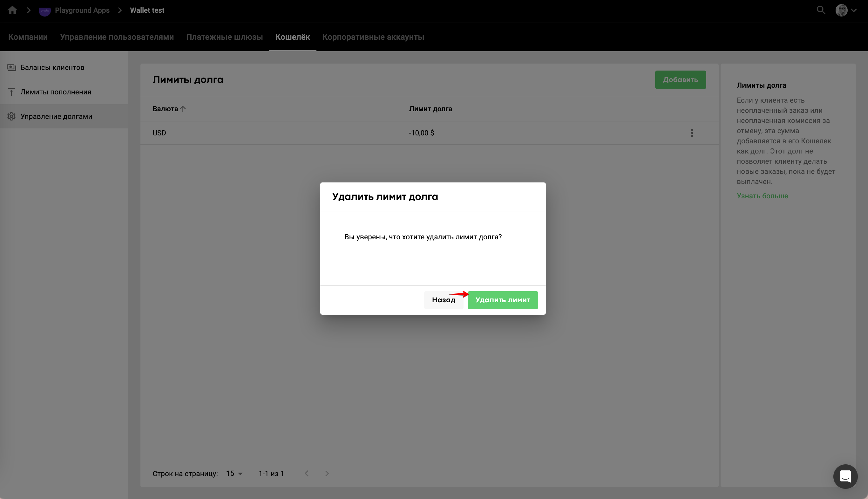Sort by the Валюта column arrow
The width and height of the screenshot is (868, 499).
[183, 109]
